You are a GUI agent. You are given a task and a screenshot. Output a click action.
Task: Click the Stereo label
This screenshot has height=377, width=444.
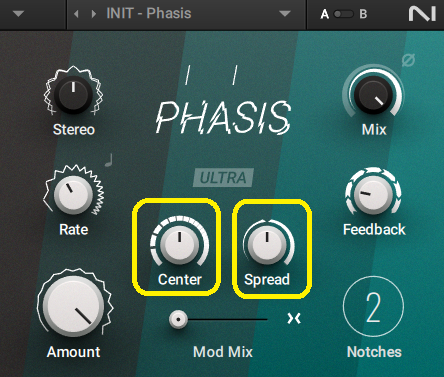click(x=74, y=130)
